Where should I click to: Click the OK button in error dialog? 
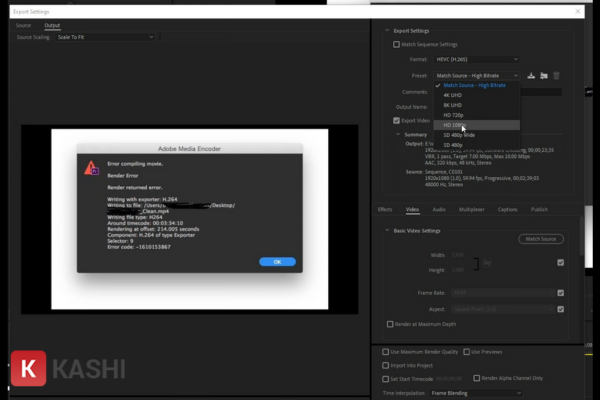[x=277, y=261]
